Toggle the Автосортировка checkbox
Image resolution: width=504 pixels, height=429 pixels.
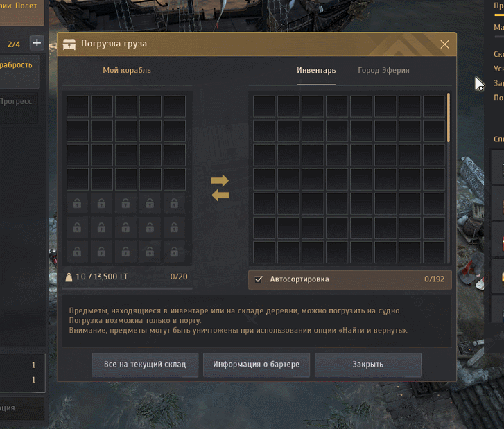coord(259,279)
